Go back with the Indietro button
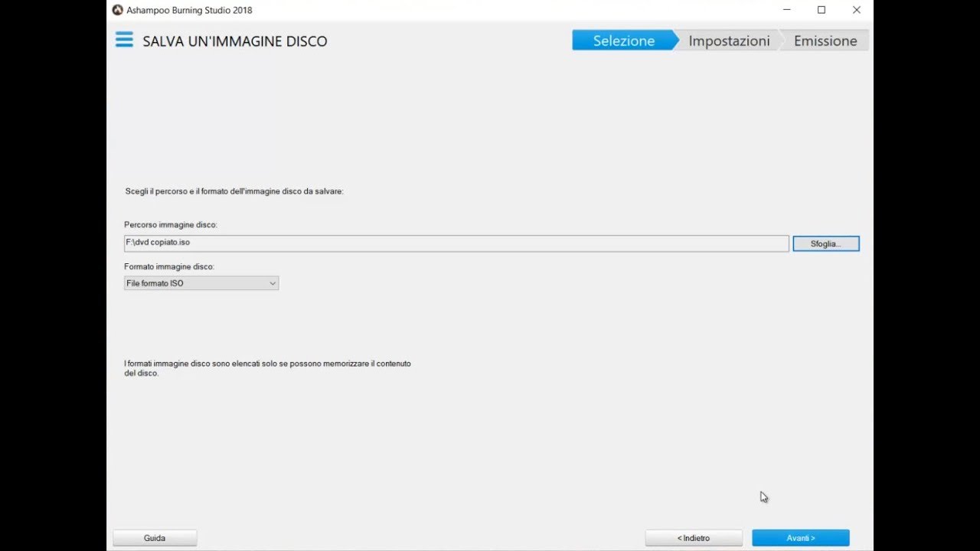The image size is (980, 551). (x=694, y=538)
